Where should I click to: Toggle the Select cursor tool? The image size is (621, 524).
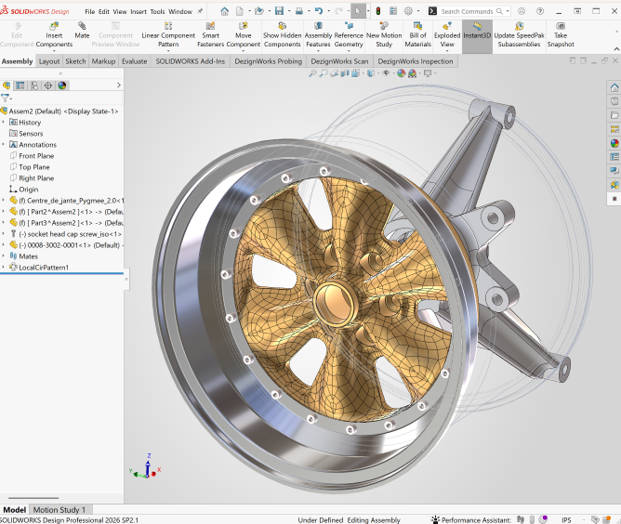(x=358, y=11)
